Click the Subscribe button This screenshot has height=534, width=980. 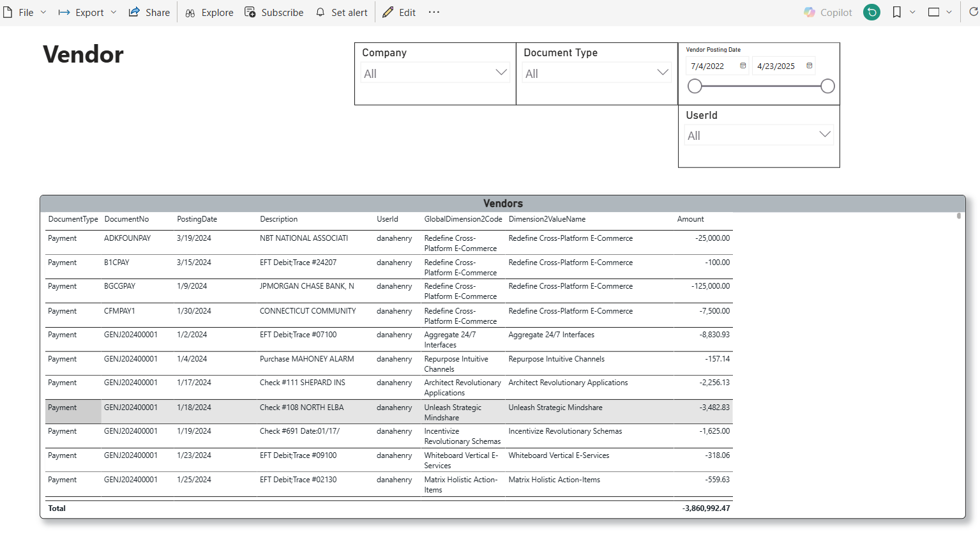click(274, 12)
